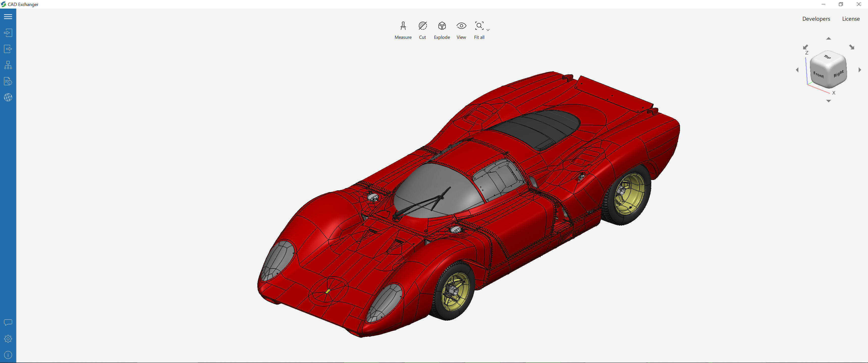Click the export file sidebar icon
The image size is (868, 363).
pyautogui.click(x=8, y=49)
